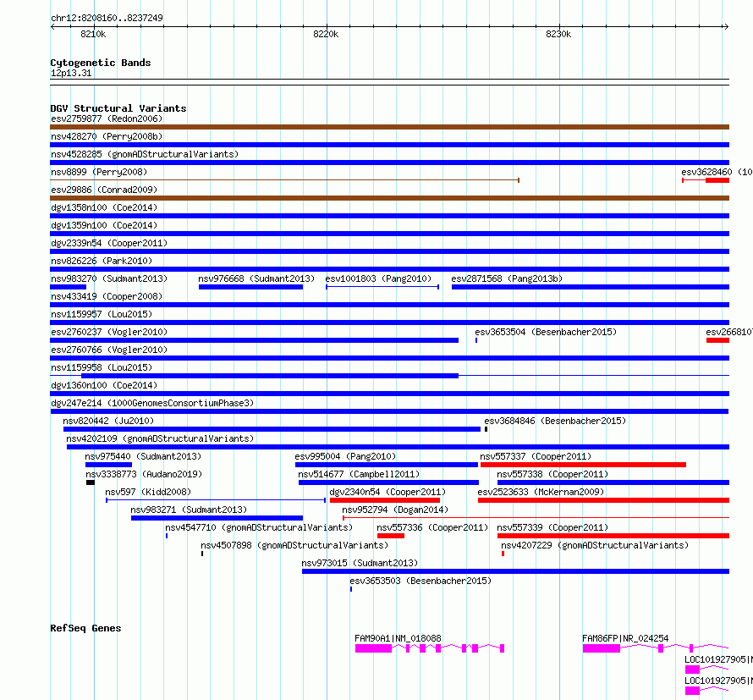Click the nsv983270 (Sudmant2013) short blue bar
The height and width of the screenshot is (700, 753).
click(69, 287)
